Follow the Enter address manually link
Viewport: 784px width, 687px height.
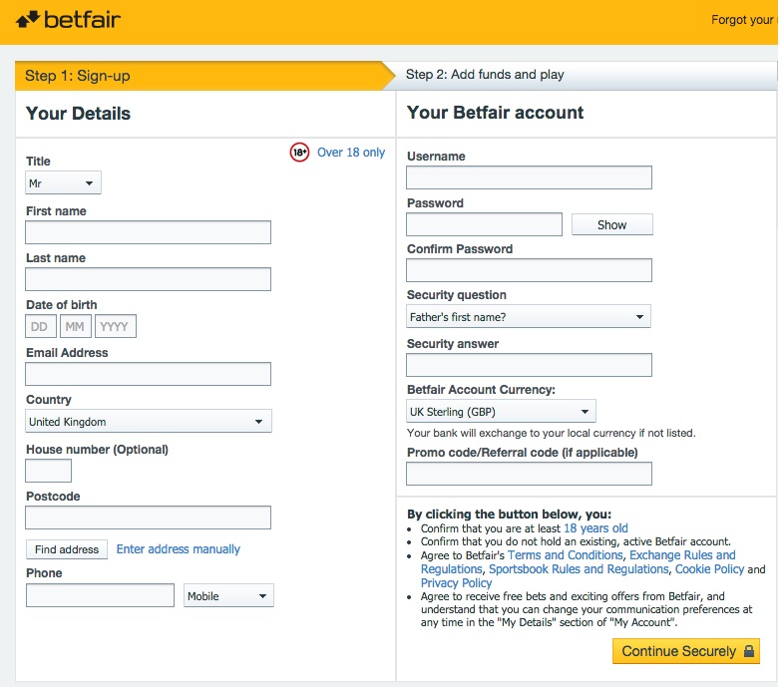(178, 549)
